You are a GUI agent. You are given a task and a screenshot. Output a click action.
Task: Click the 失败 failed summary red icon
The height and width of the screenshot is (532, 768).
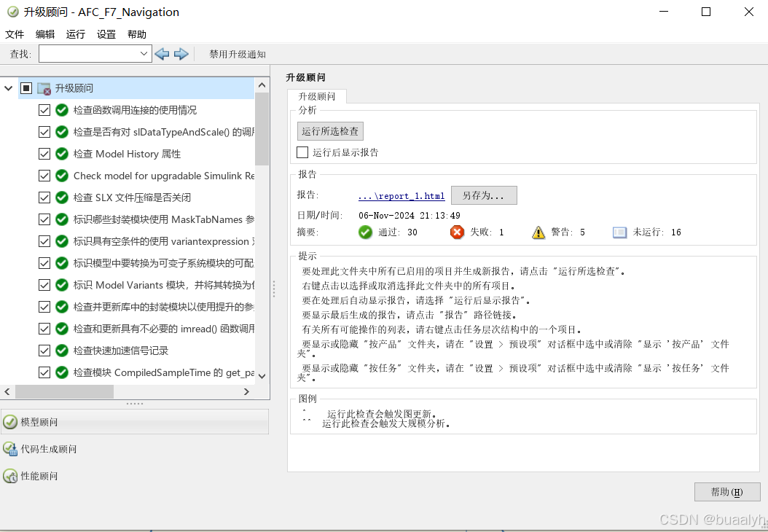457,232
